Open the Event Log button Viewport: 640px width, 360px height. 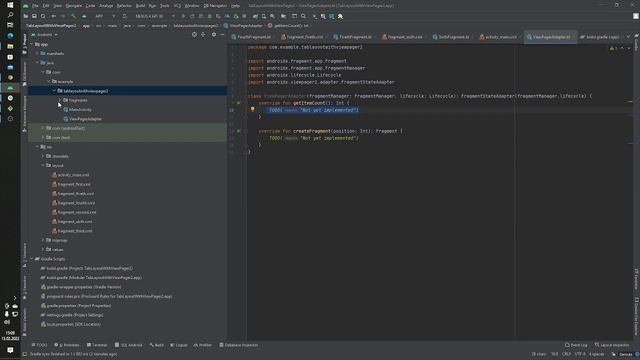576,345
